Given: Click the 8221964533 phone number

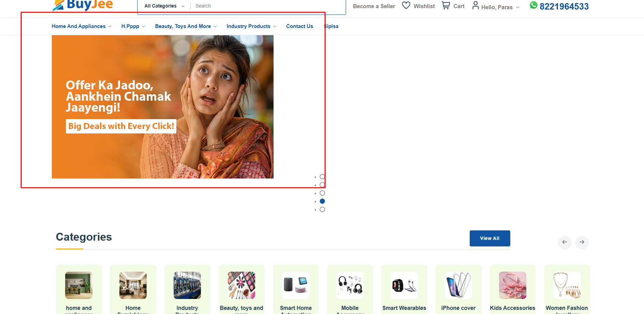Looking at the screenshot, I should click(564, 6).
